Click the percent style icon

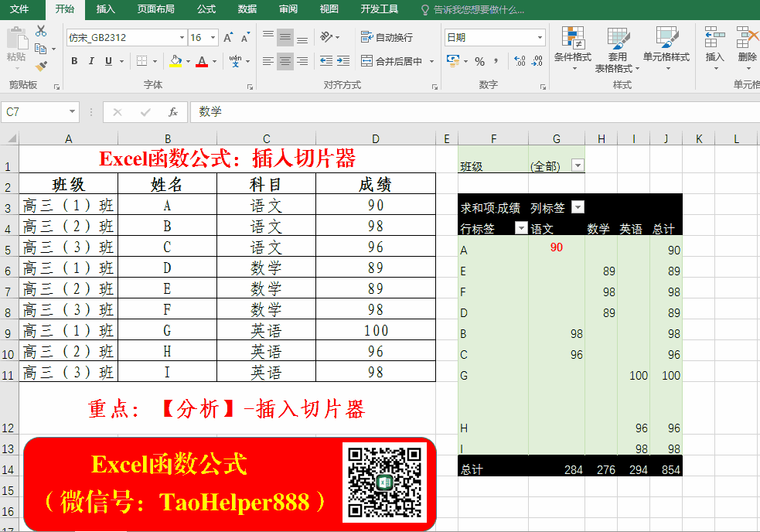[x=479, y=61]
